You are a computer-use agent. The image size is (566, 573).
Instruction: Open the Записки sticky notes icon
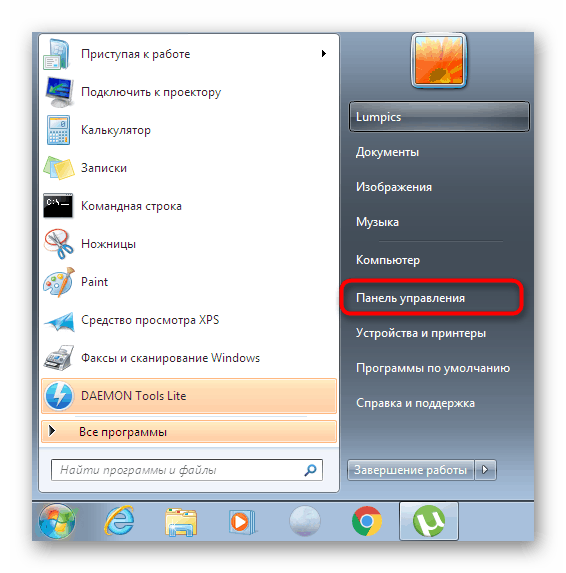tap(58, 168)
